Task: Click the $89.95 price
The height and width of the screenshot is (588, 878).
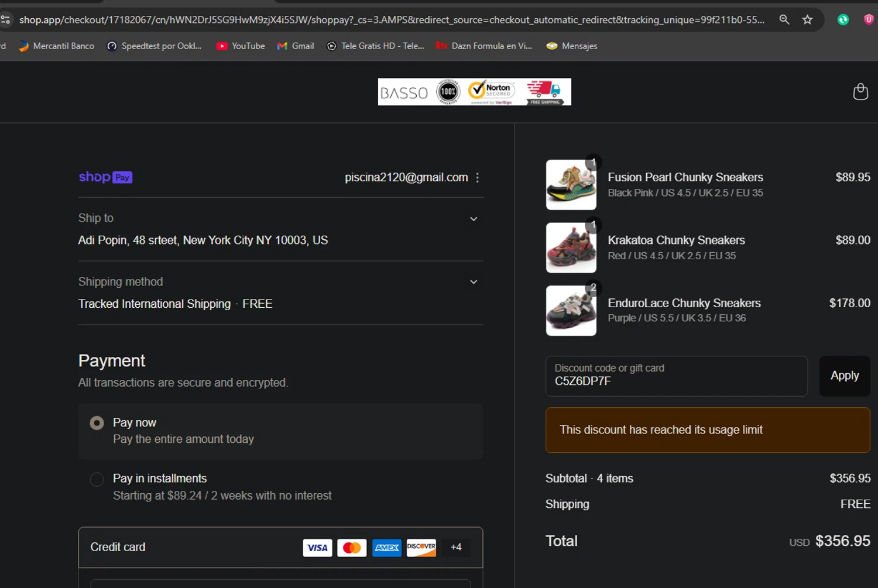Action: tap(853, 177)
